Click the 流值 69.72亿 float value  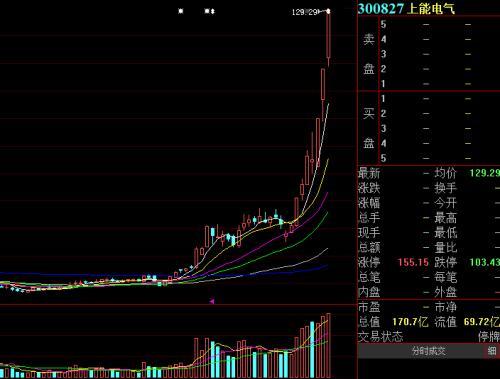click(x=482, y=322)
